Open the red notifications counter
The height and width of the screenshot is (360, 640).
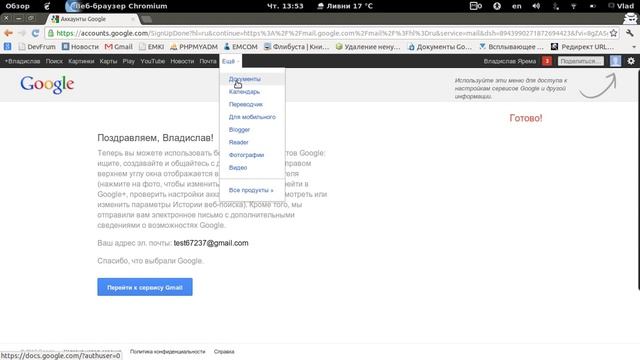pyautogui.click(x=547, y=61)
